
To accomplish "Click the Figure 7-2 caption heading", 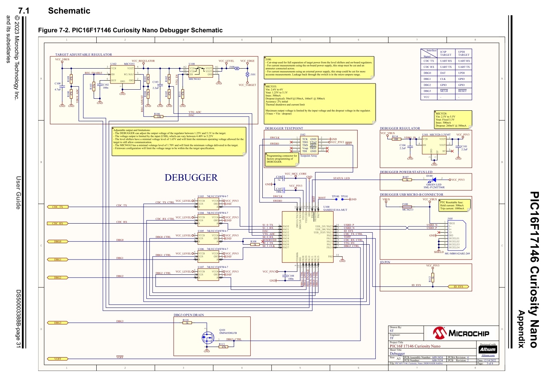I will 130,30.
